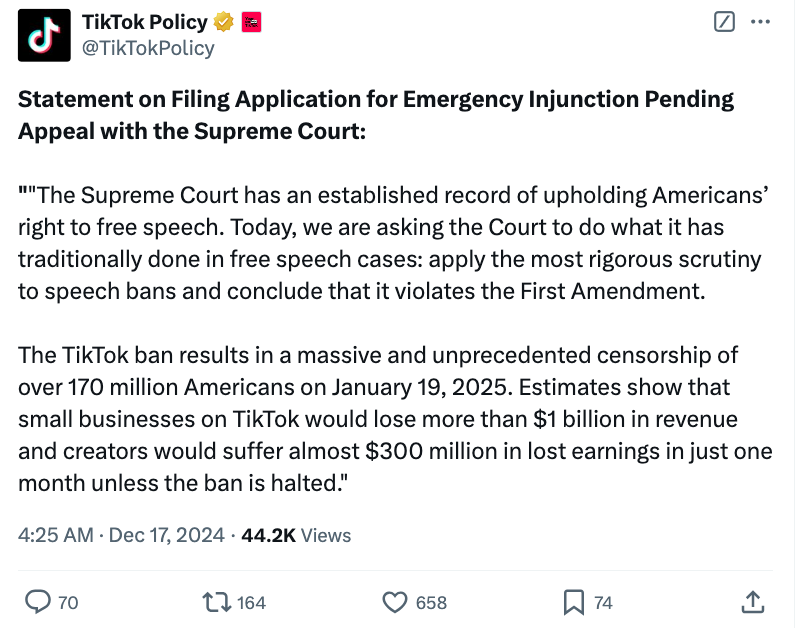This screenshot has width=810, height=628.
Task: Click the gold verified badge
Action: pyautogui.click(x=226, y=22)
